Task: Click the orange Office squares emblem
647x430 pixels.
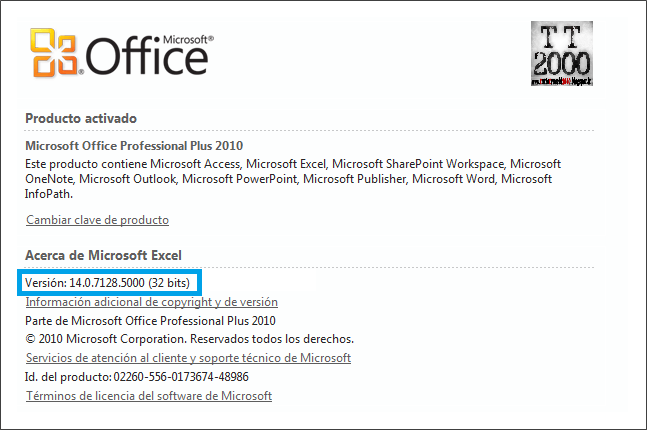Action: coord(54,52)
